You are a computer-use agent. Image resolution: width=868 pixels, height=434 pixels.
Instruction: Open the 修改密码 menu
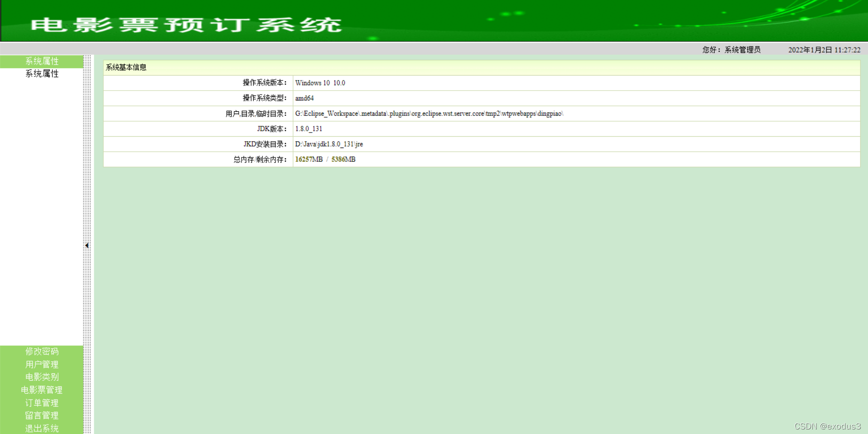[42, 352]
